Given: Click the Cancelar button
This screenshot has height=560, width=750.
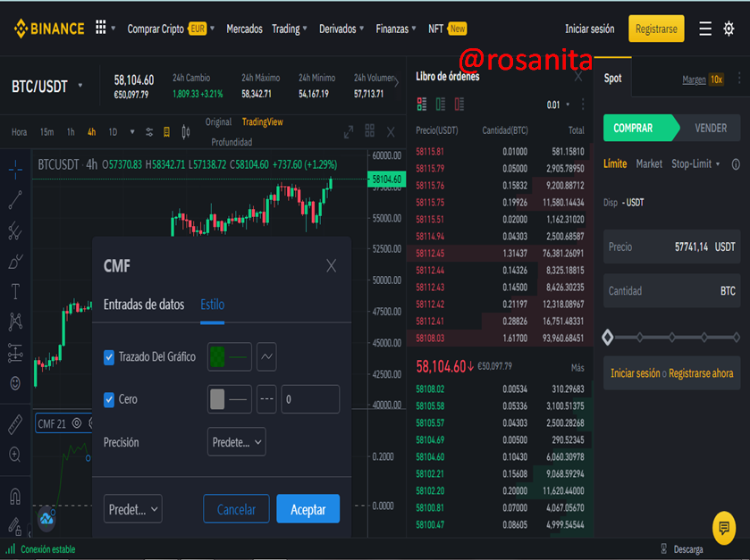Looking at the screenshot, I should pyautogui.click(x=236, y=509).
